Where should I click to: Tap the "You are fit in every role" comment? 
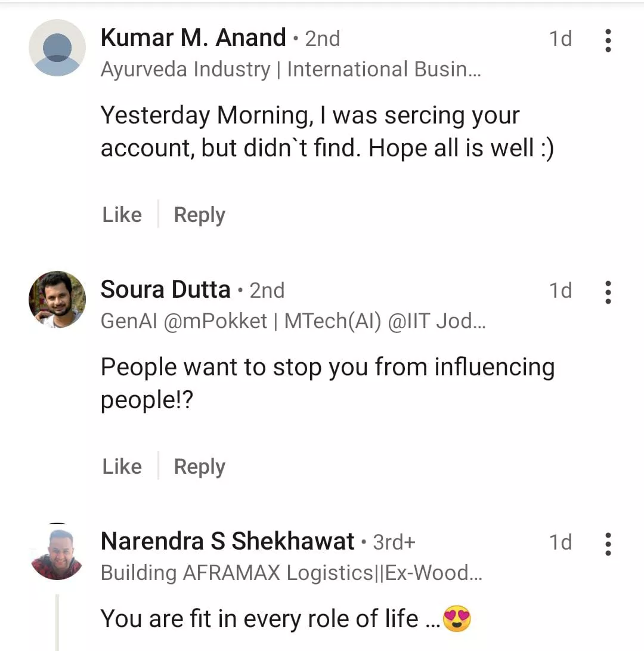270,619
